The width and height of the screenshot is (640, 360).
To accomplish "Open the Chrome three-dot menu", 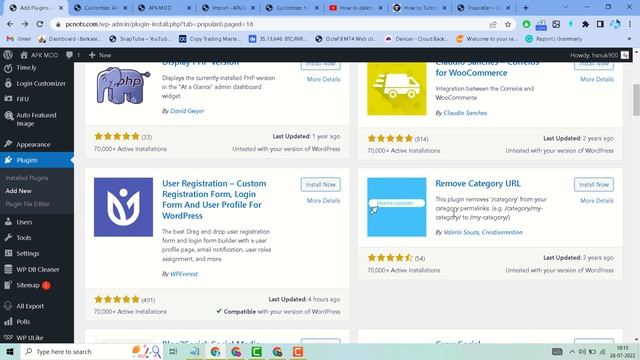I will coord(629,24).
